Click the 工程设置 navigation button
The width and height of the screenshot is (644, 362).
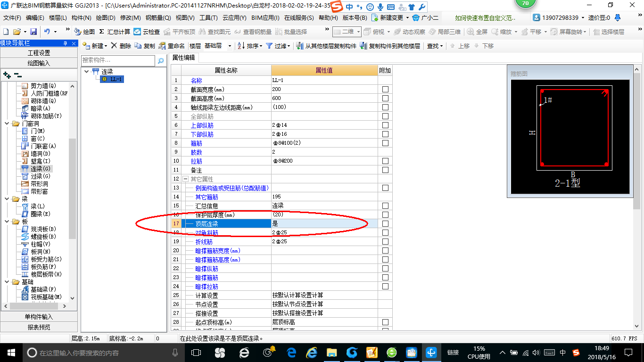pyautogui.click(x=39, y=53)
